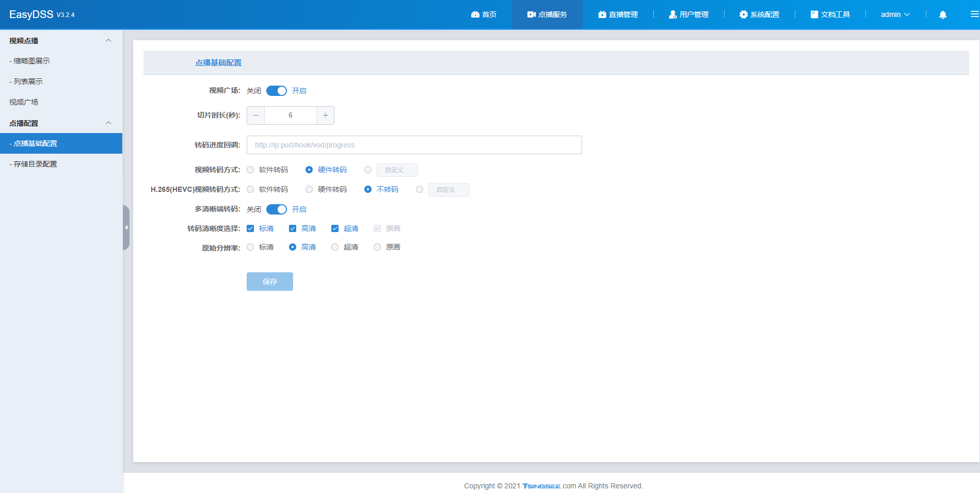Screen dimensions: 980x493
Task: Toggle the 视频广场 switch
Action: click(277, 91)
